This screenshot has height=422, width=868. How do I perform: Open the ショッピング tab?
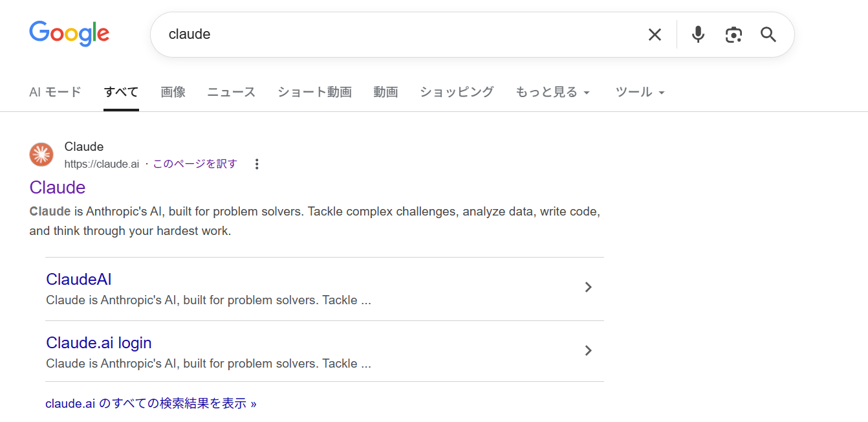(457, 92)
